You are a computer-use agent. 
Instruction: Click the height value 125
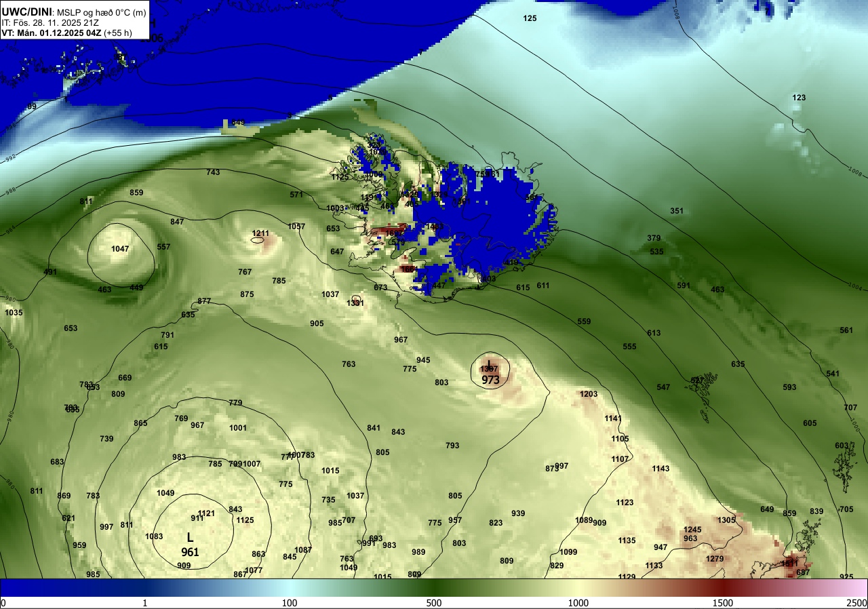(530, 18)
